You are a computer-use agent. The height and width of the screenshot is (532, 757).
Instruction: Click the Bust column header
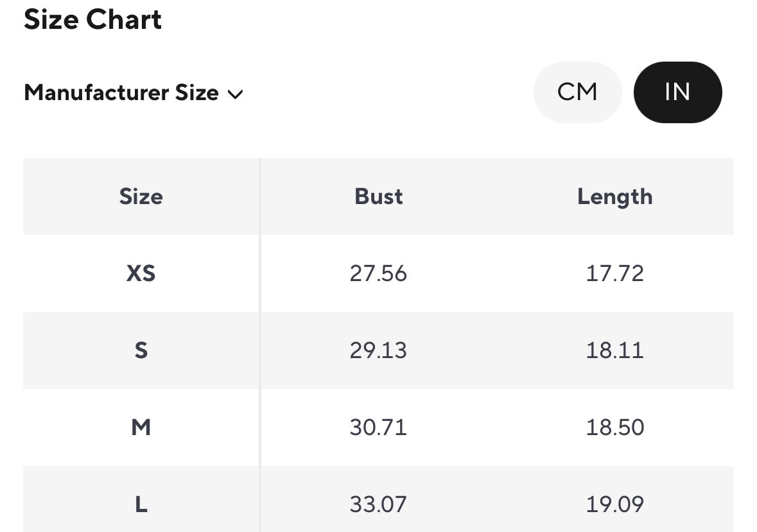pyautogui.click(x=378, y=196)
